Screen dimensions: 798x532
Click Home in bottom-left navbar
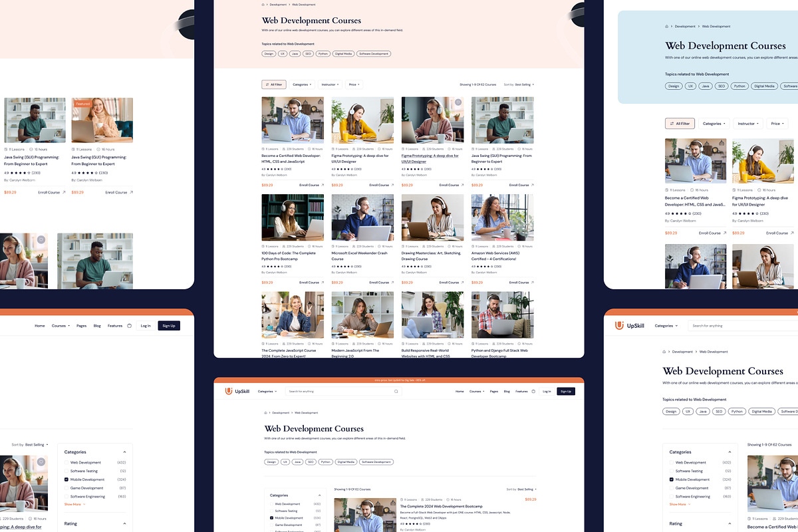coord(40,326)
